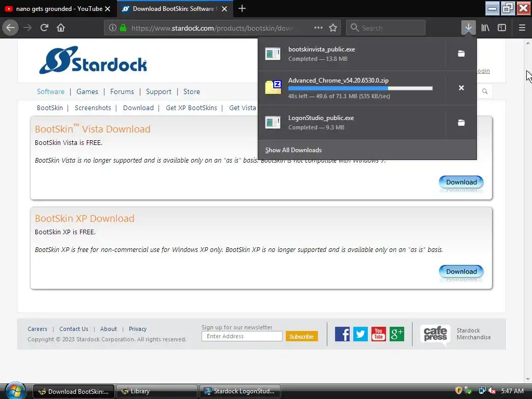Click the site search magnifier icon
This screenshot has height=399, width=532.
[x=485, y=91]
